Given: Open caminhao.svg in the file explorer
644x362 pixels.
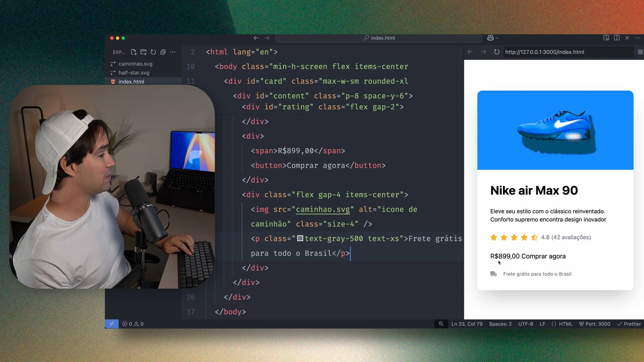Looking at the screenshot, I should 135,64.
